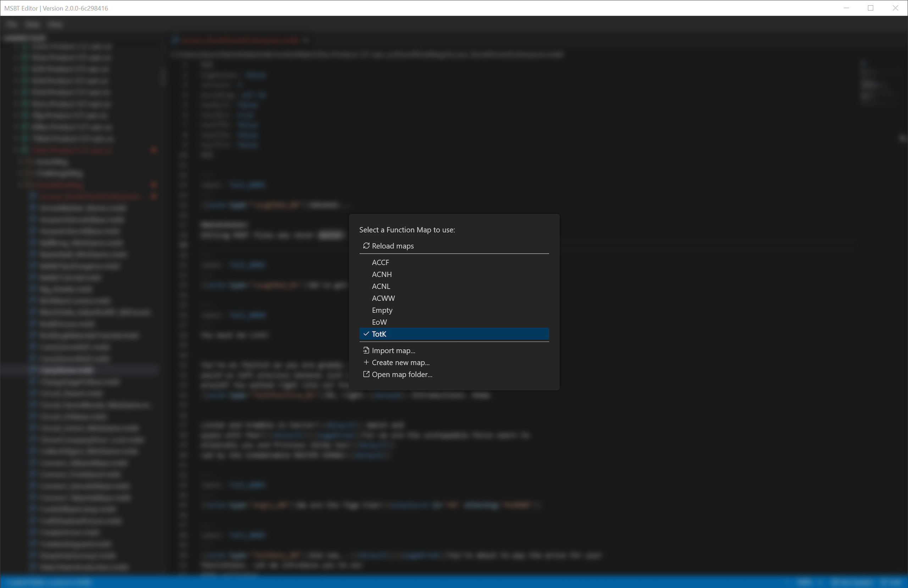The height and width of the screenshot is (588, 908).
Task: Click the Reload maps refresh icon
Action: point(366,246)
